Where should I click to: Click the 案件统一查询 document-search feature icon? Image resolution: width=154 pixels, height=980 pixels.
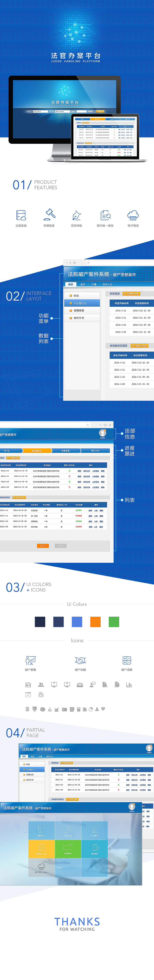coord(105,215)
